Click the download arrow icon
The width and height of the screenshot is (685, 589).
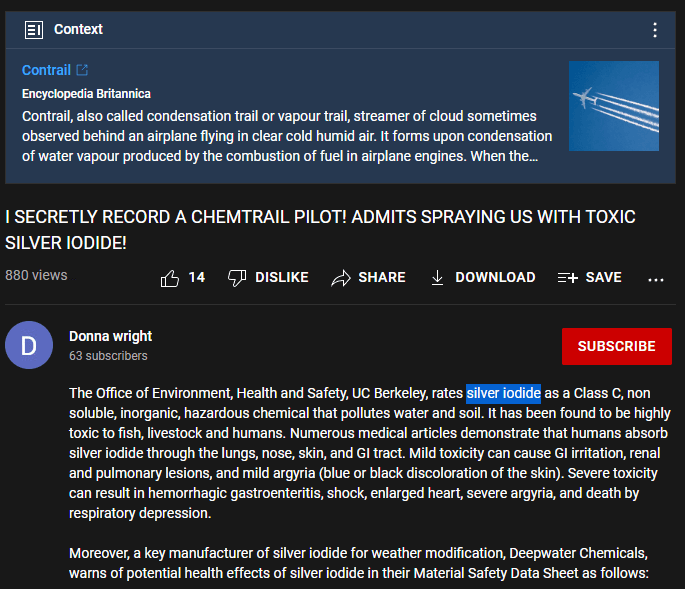pos(437,278)
